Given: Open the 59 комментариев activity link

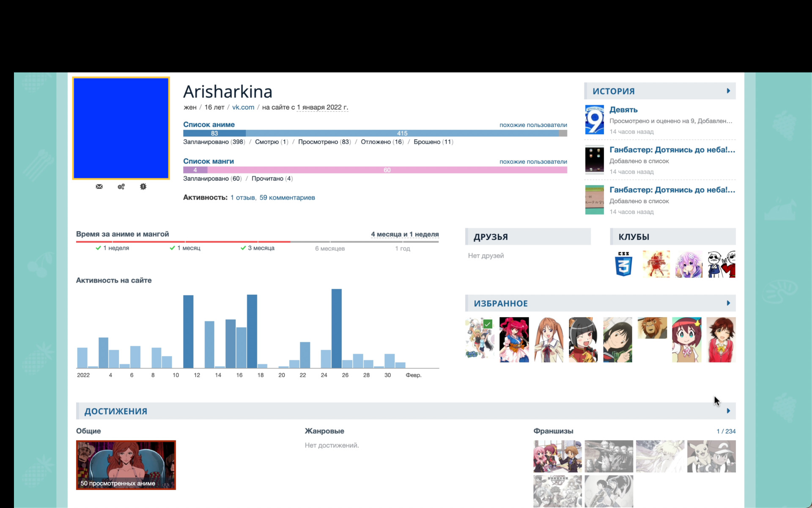Looking at the screenshot, I should pos(287,198).
